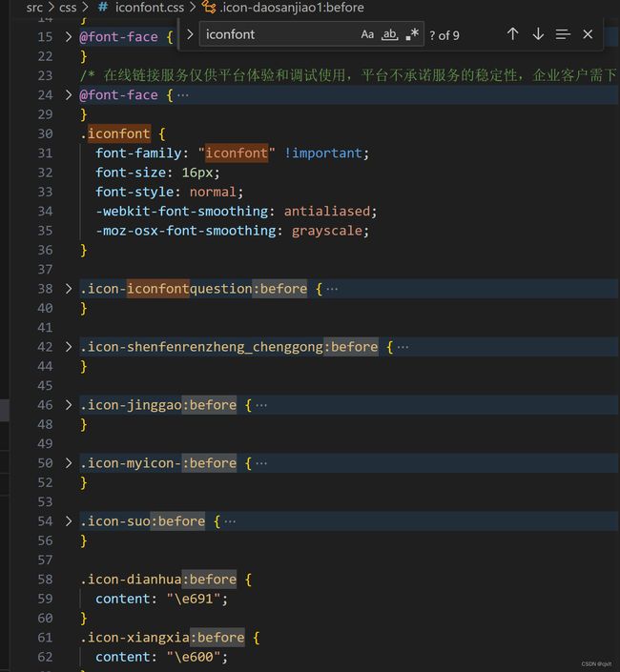The height and width of the screenshot is (672, 620).
Task: Expand folded @font-face block at line 24
Action: 68,94
